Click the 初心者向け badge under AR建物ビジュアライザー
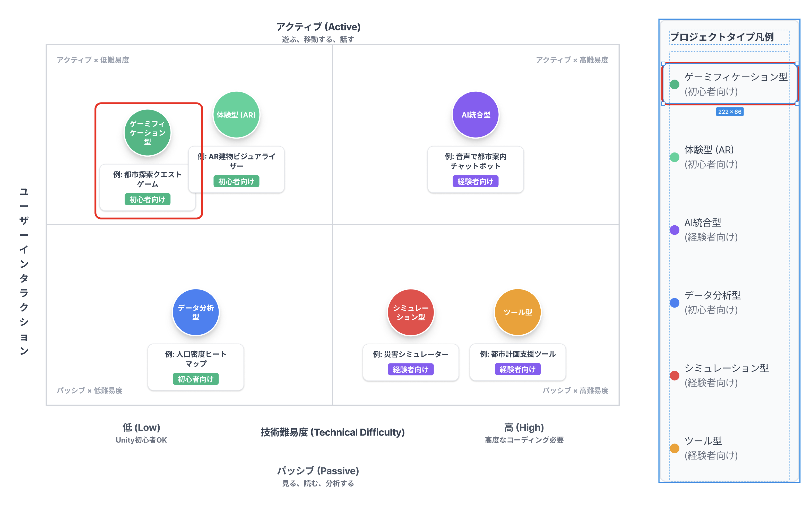812x511 pixels. (236, 182)
